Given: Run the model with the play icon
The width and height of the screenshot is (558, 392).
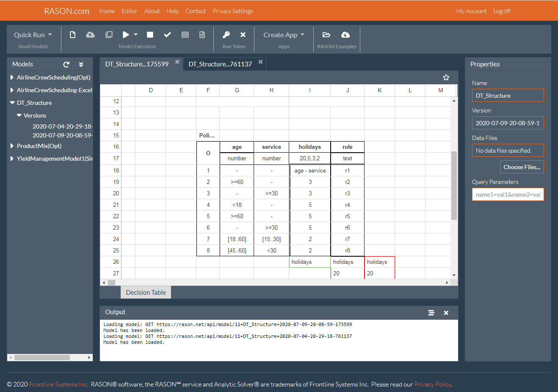Looking at the screenshot, I should coord(126,35).
